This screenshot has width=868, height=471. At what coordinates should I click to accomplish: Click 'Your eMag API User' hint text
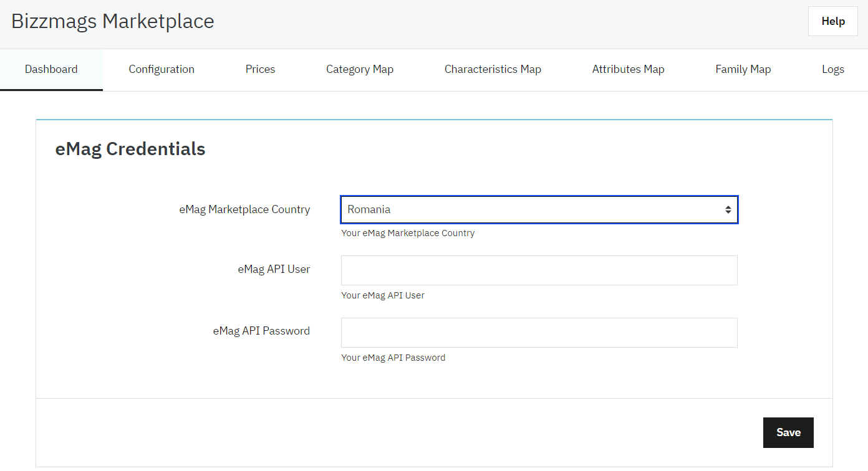click(383, 295)
